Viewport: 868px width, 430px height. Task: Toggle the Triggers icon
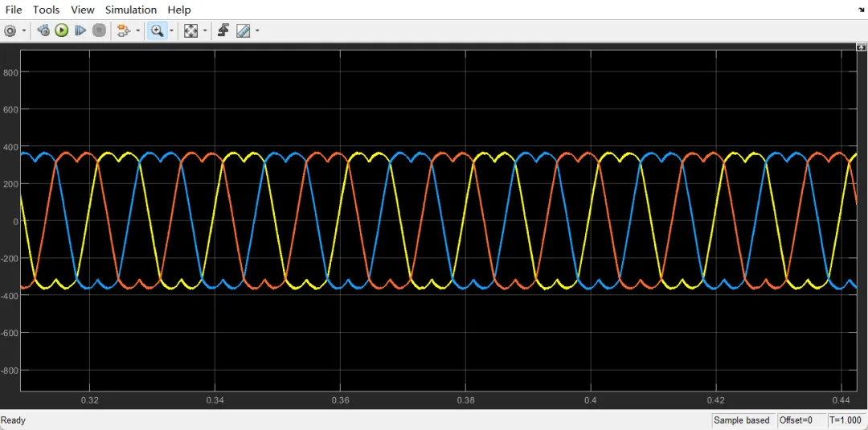pyautogui.click(x=223, y=31)
